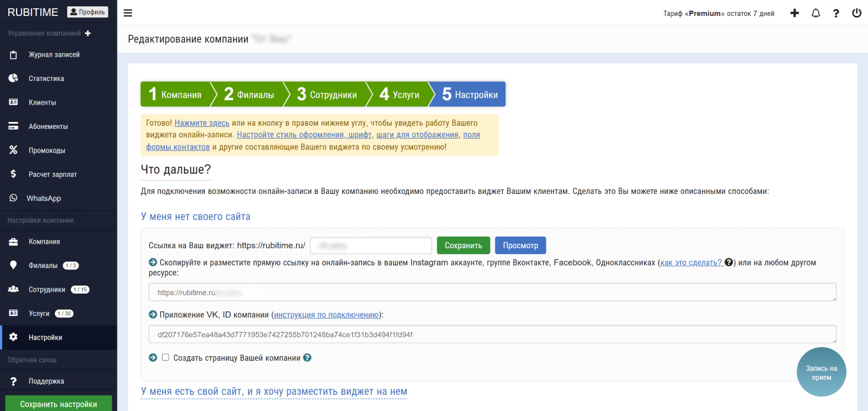The image size is (868, 411).
Task: Open Журнал записей in sidebar
Action: (x=54, y=55)
